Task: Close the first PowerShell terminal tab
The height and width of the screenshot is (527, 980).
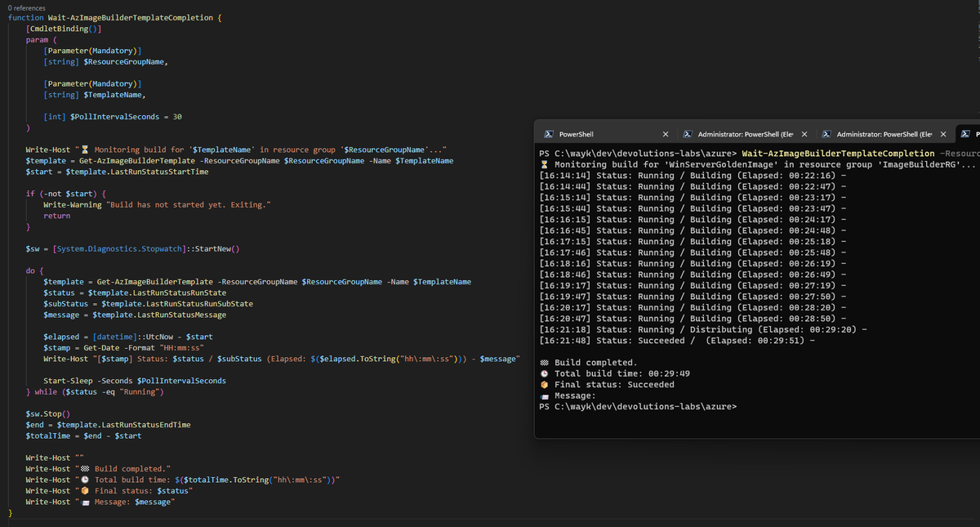Action: coord(666,134)
